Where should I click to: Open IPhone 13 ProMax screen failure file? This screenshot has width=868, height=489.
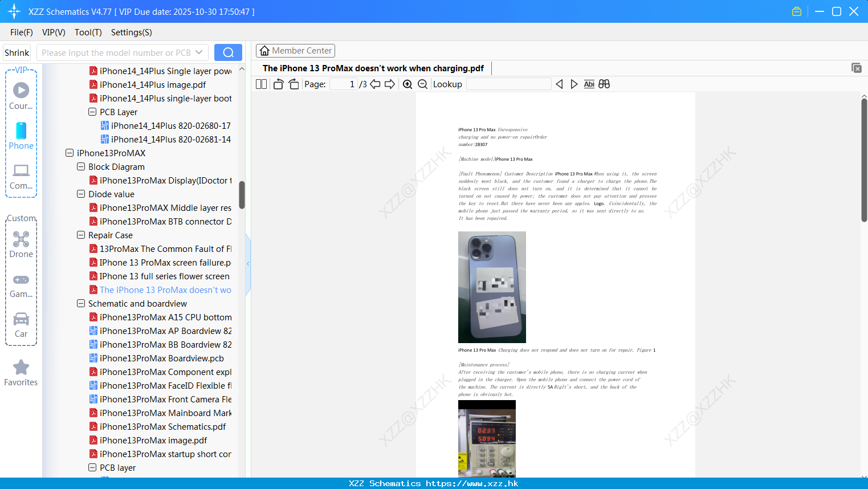point(161,262)
